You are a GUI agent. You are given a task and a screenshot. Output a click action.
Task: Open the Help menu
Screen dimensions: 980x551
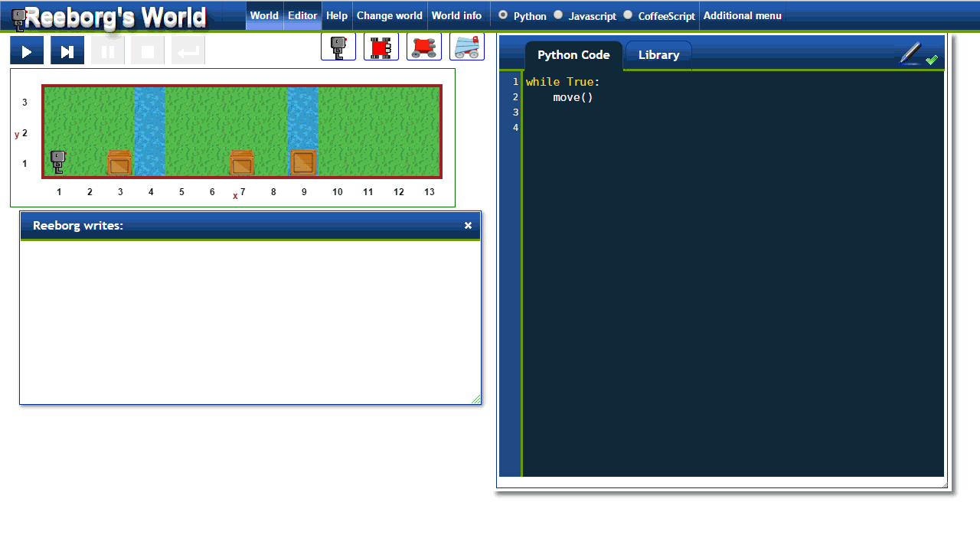[337, 15]
